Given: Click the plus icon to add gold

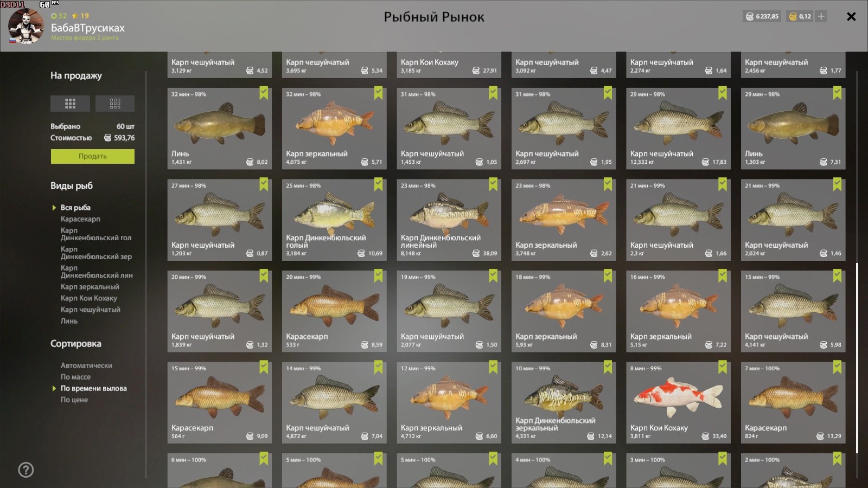Looking at the screenshot, I should point(821,16).
